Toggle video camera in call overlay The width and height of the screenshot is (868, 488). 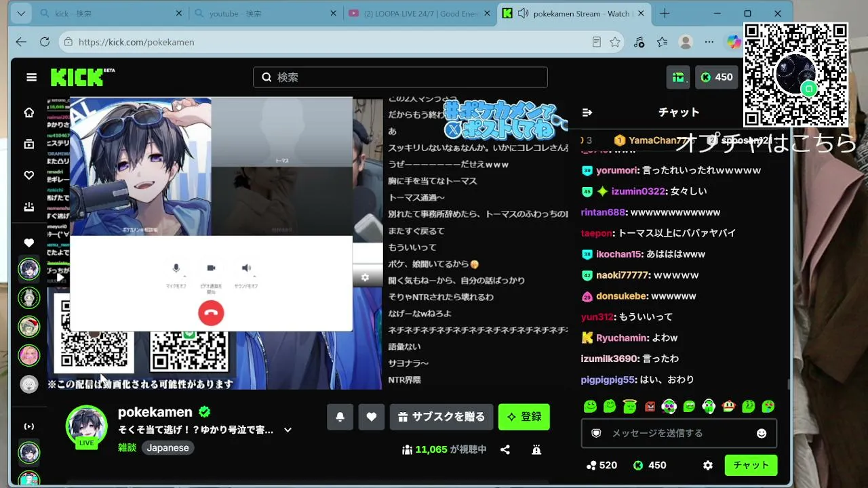tap(211, 268)
